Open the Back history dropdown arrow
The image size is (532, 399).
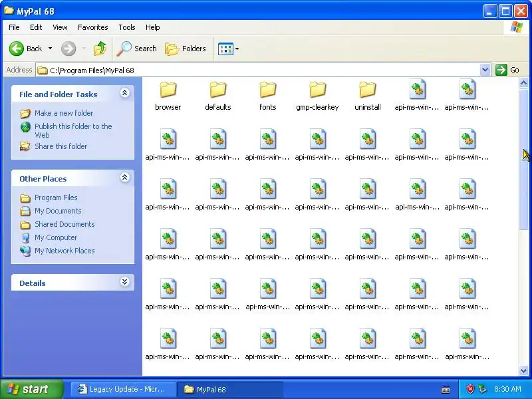[x=51, y=49]
